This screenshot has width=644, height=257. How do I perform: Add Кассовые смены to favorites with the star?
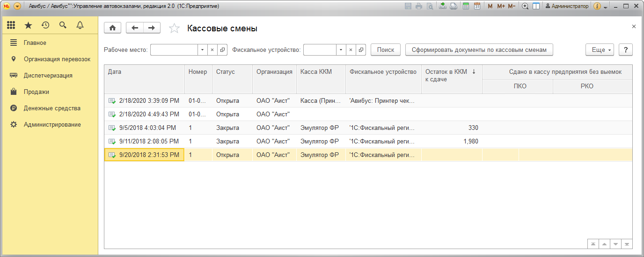(x=174, y=29)
